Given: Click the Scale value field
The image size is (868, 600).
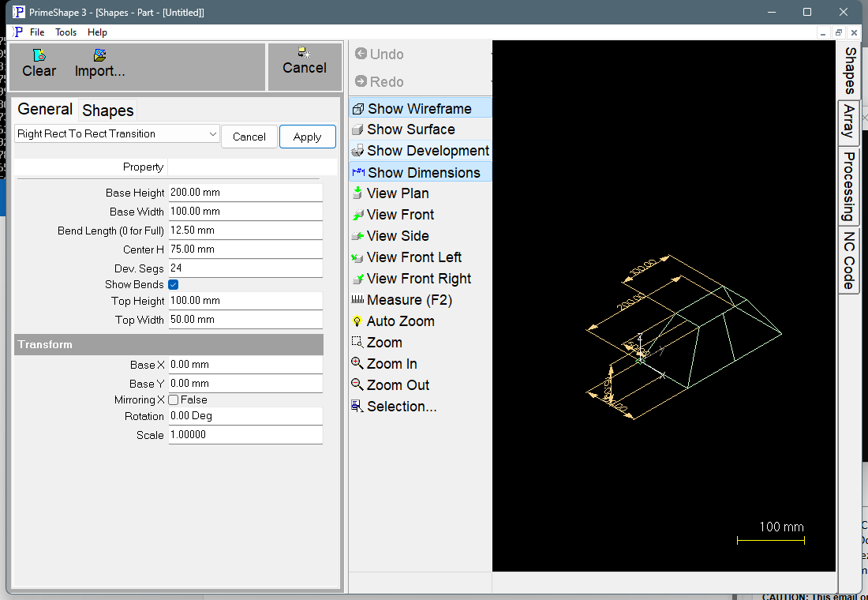Looking at the screenshot, I should point(245,435).
